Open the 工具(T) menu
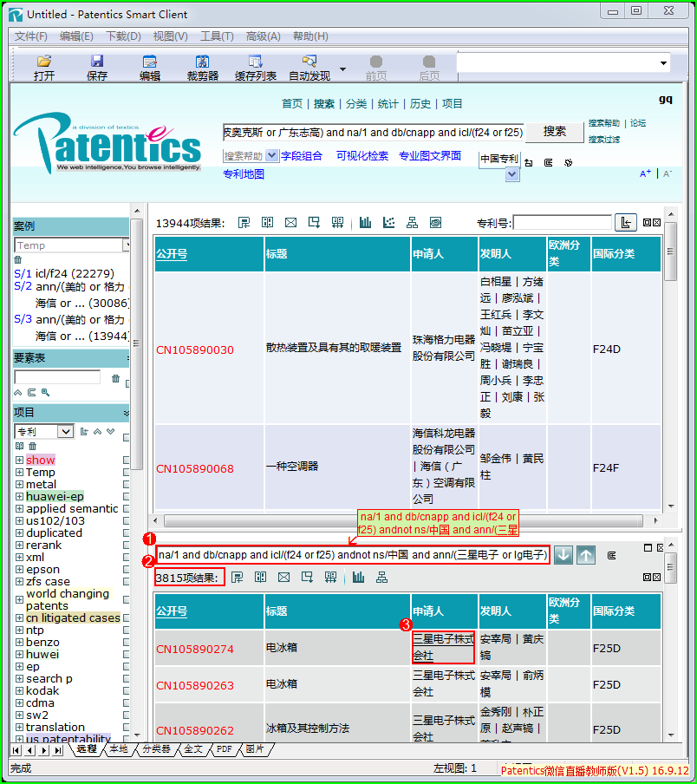 coord(217,36)
